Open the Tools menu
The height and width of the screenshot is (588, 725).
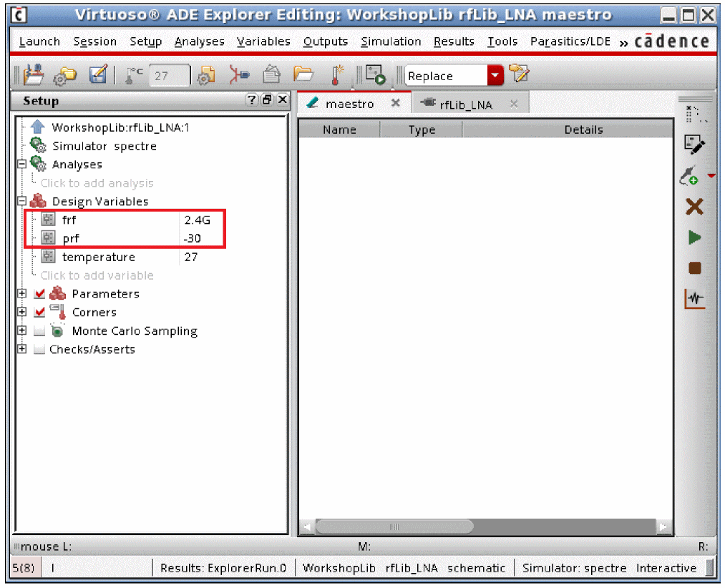click(502, 41)
